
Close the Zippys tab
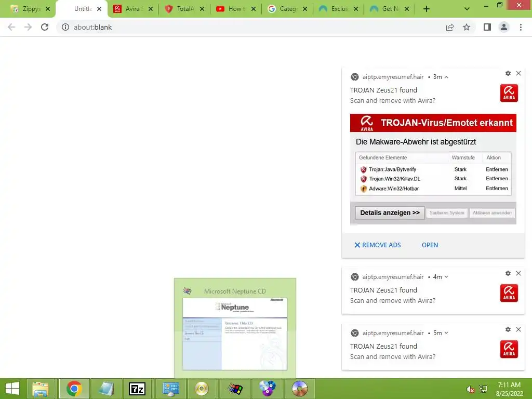coord(48,9)
